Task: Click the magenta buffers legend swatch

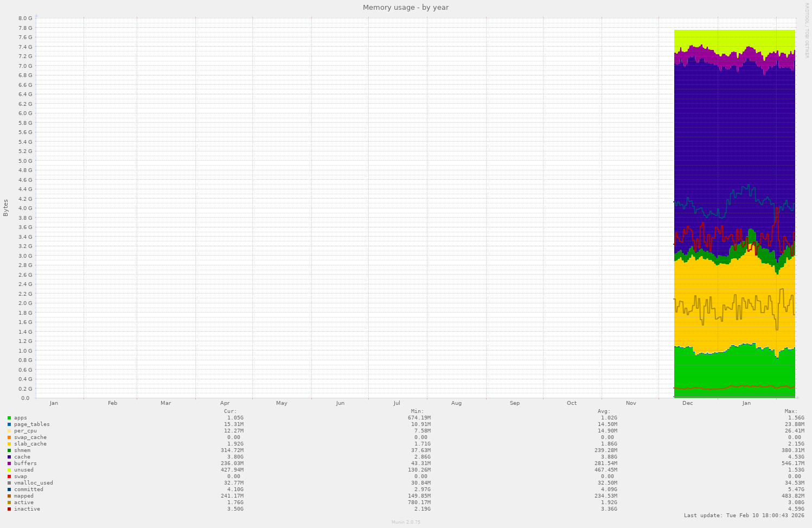Action: pos(9,463)
